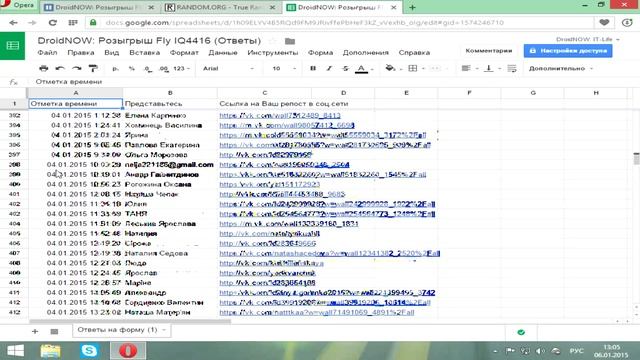The width and height of the screenshot is (640, 360).
Task: Select cell Ольга Морозова
Action: 170,155
